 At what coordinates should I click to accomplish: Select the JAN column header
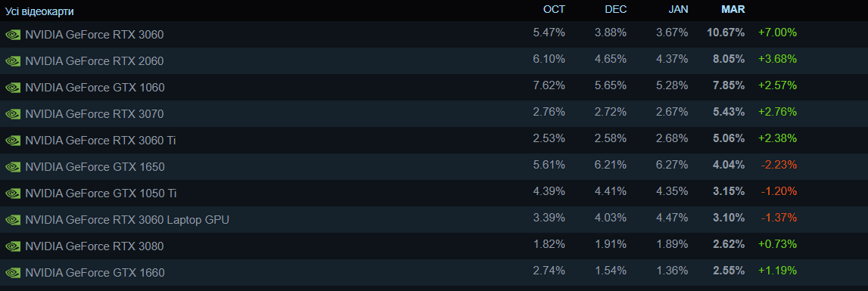tap(677, 9)
